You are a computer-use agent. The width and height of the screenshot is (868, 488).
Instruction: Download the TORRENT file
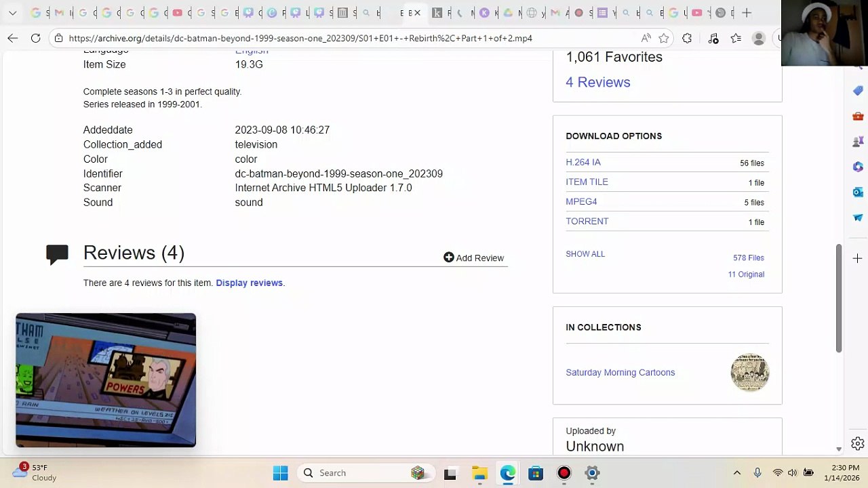pos(587,221)
